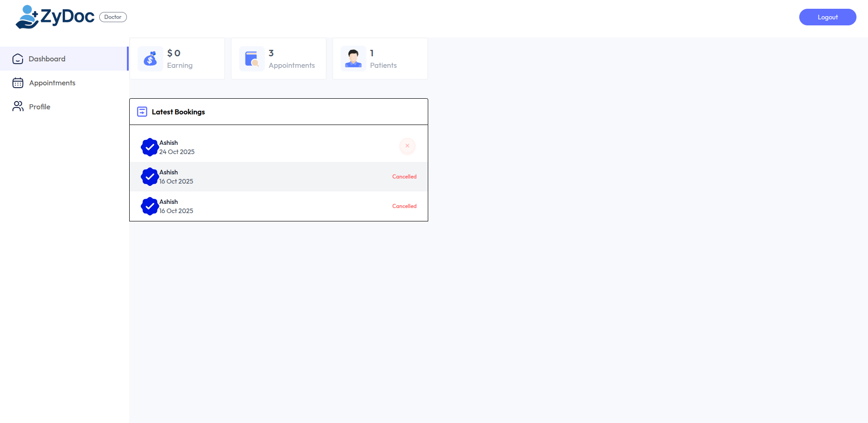Click the Latest Bookings list icon
The height and width of the screenshot is (423, 868).
click(142, 112)
